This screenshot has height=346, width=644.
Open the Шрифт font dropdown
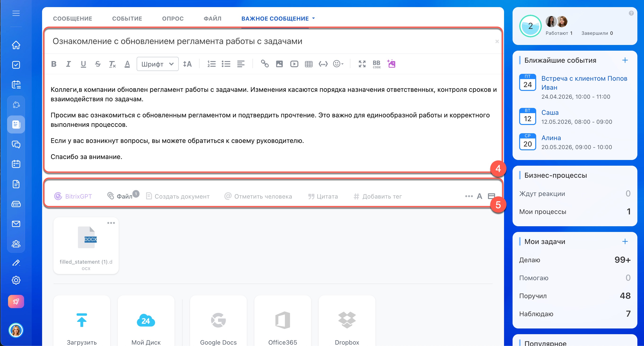coord(157,64)
